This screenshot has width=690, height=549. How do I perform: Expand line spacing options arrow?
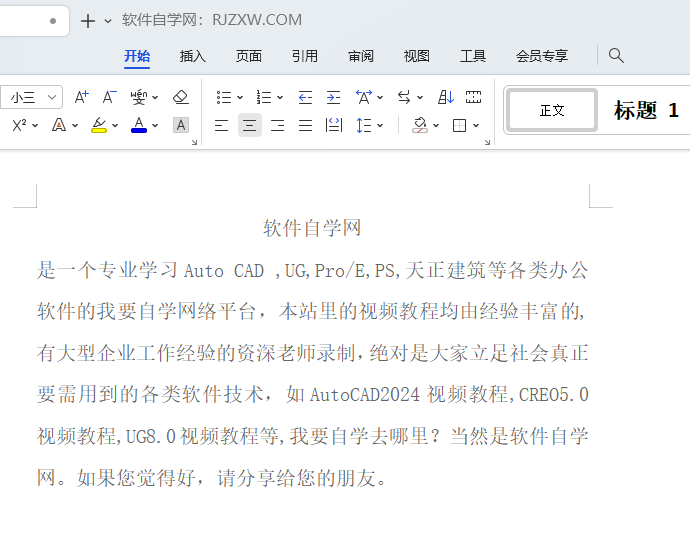click(380, 126)
